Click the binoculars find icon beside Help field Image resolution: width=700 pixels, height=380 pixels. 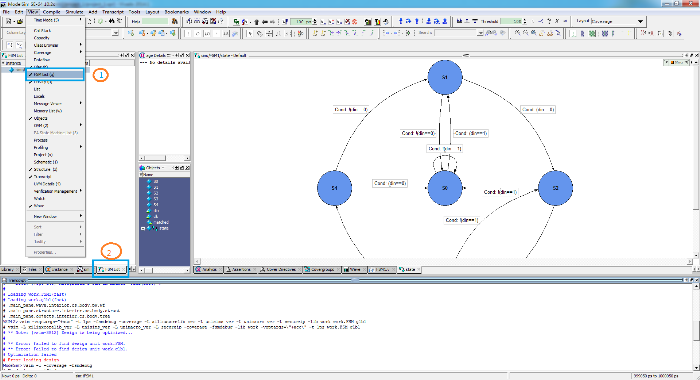tap(175, 21)
